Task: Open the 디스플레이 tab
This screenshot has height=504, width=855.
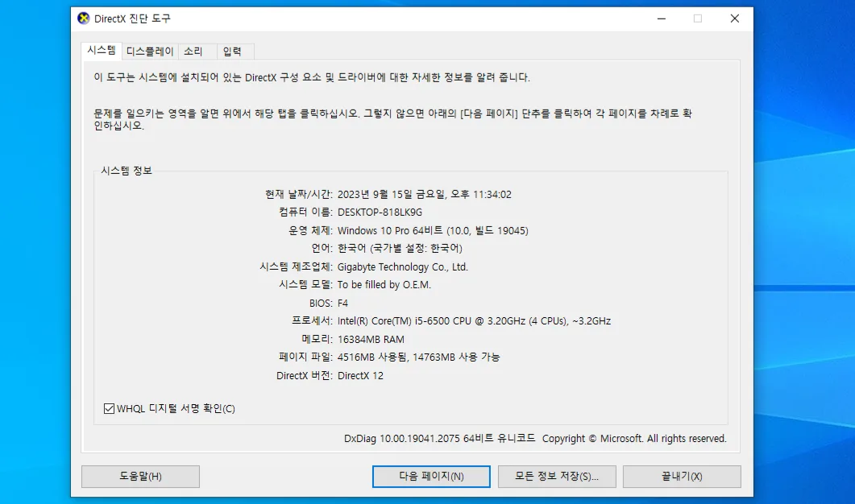Action: click(150, 52)
